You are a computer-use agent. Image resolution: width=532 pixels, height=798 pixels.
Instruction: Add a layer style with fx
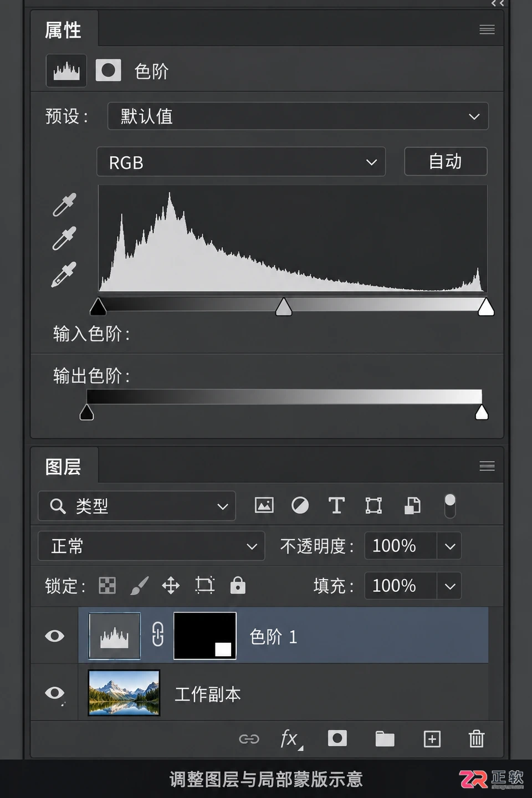[x=290, y=739]
